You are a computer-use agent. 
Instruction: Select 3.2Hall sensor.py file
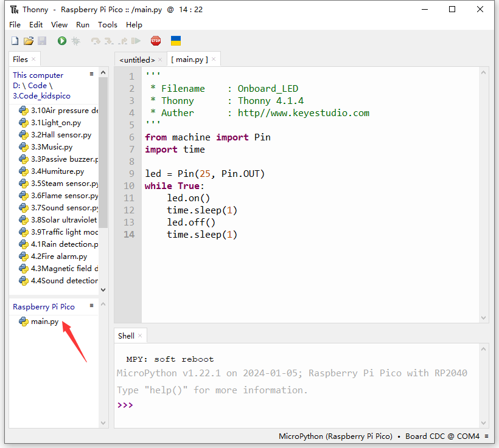[55, 135]
